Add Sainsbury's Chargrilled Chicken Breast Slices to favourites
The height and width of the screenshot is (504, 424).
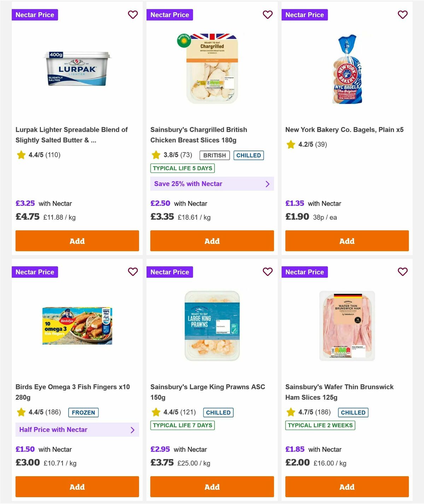(x=267, y=15)
